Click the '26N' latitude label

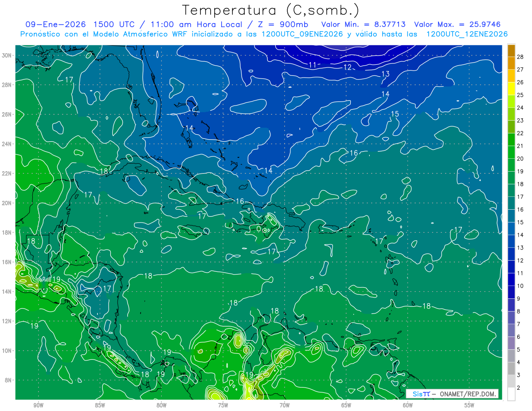(6, 114)
